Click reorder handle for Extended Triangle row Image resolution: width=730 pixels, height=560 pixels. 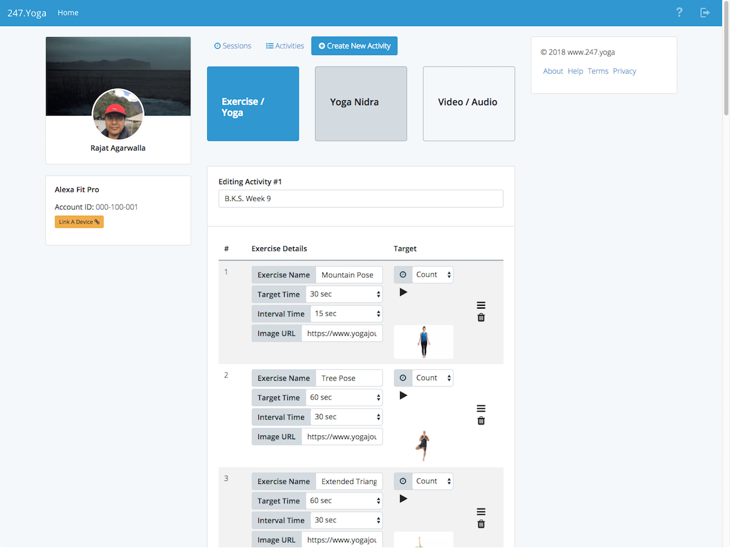click(x=481, y=511)
